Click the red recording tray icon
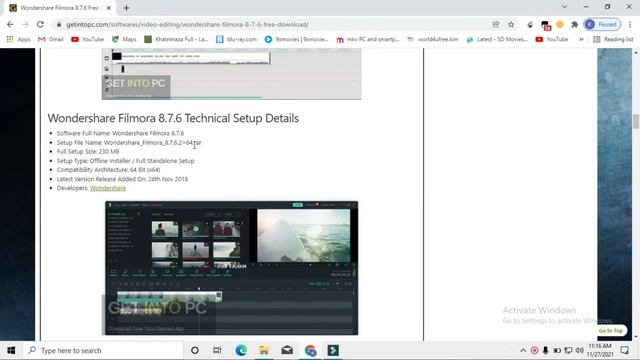Screen dimensions: 640x360 (534, 350)
